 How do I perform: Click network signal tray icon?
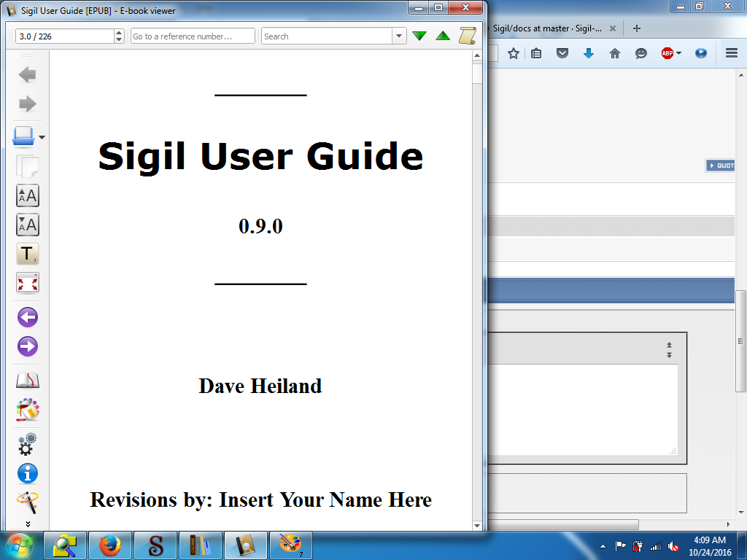tap(656, 546)
